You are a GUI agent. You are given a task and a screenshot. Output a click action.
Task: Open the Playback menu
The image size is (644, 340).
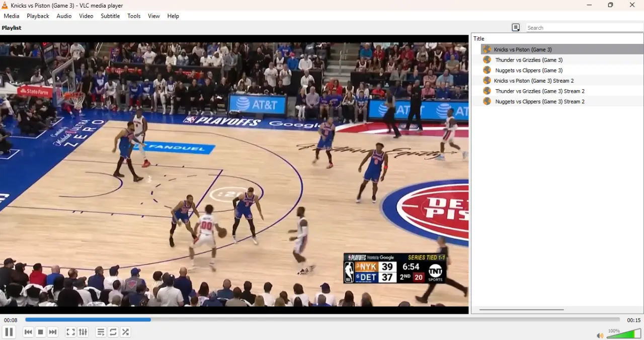tap(38, 16)
